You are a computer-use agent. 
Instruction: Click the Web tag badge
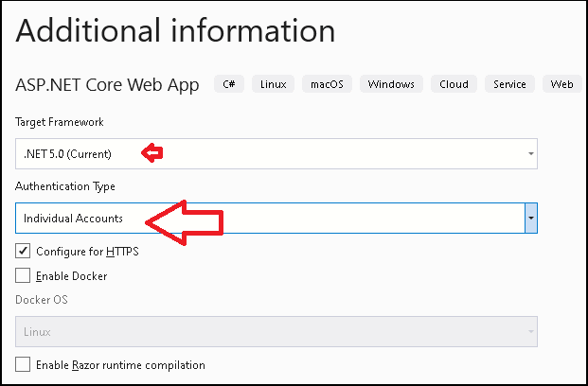(x=561, y=84)
